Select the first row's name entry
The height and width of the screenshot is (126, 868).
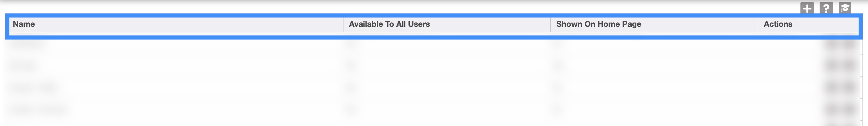(28, 44)
